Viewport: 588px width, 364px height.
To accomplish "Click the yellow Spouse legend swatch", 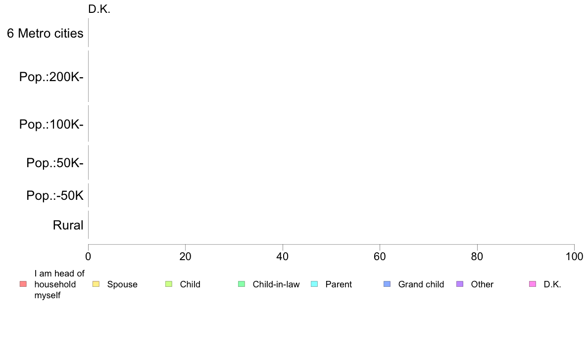I will click(96, 284).
